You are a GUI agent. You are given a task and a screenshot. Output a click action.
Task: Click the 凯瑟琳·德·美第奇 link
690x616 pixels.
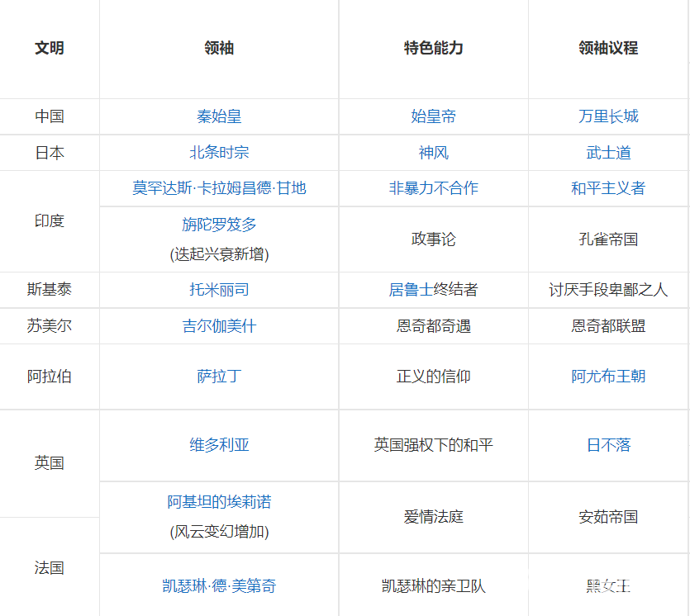pos(219,586)
